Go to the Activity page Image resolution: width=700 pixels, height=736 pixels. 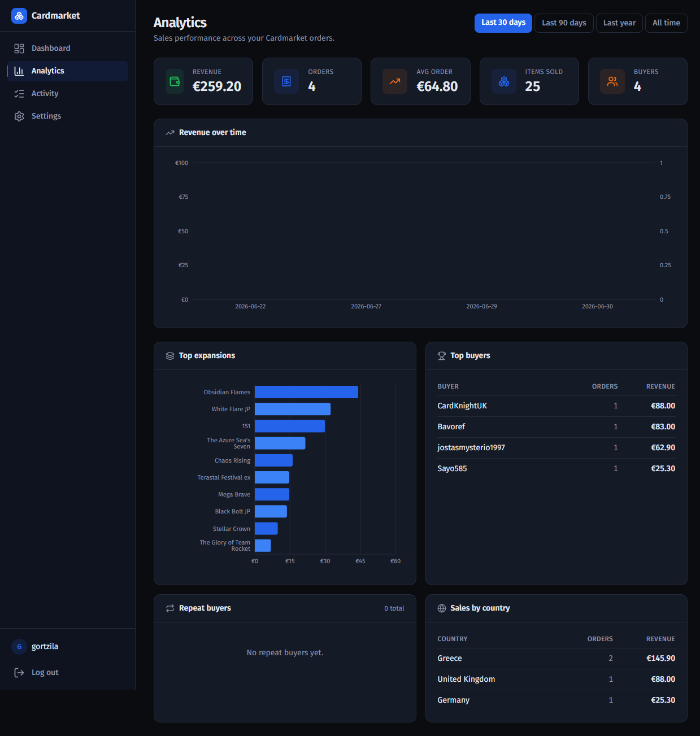[68, 94]
